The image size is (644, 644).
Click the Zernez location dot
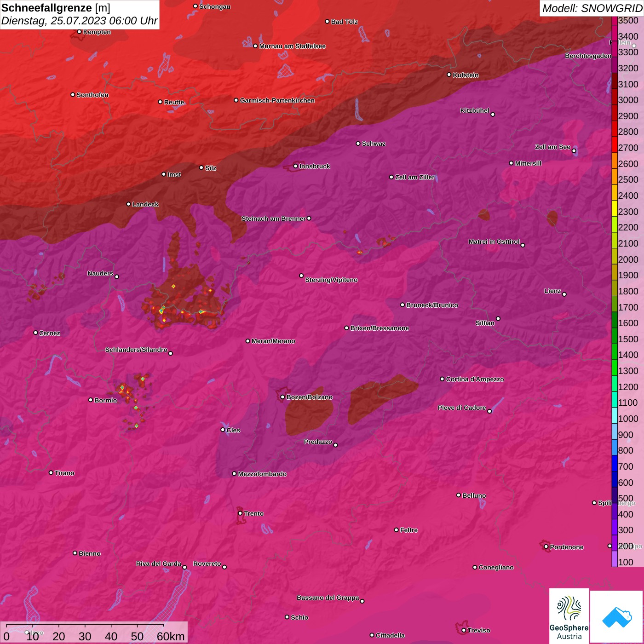36,333
